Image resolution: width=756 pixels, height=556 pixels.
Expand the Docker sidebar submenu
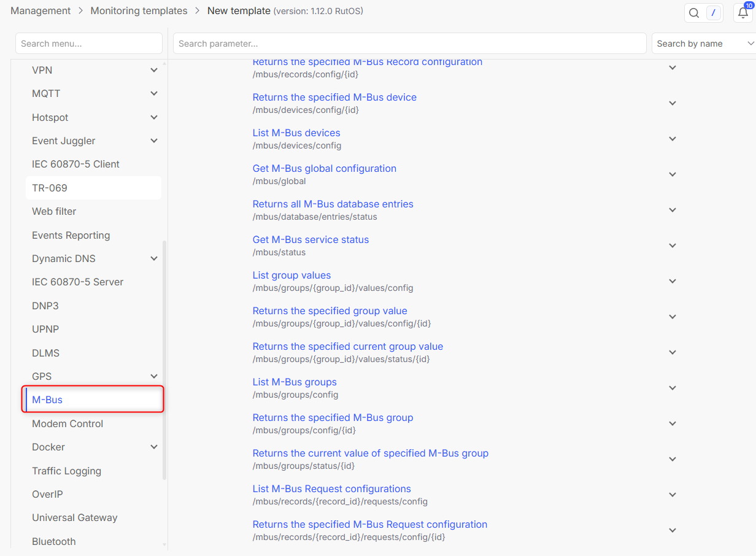(x=154, y=447)
